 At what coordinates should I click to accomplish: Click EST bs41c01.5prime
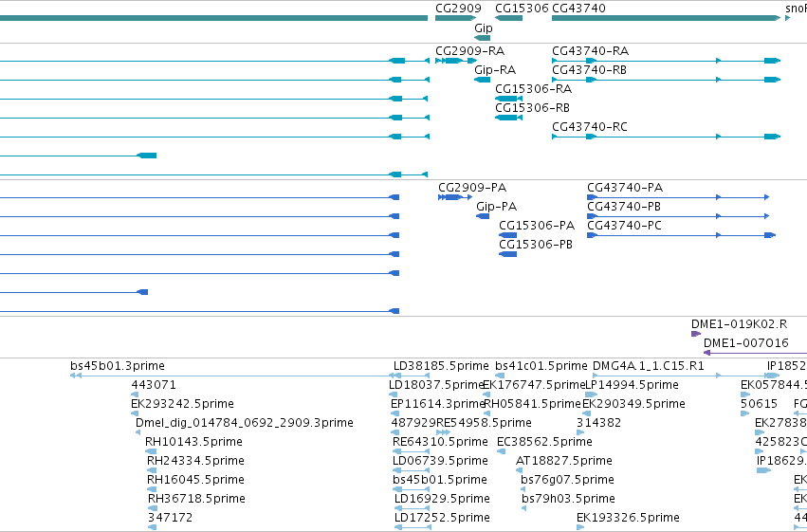tap(541, 366)
